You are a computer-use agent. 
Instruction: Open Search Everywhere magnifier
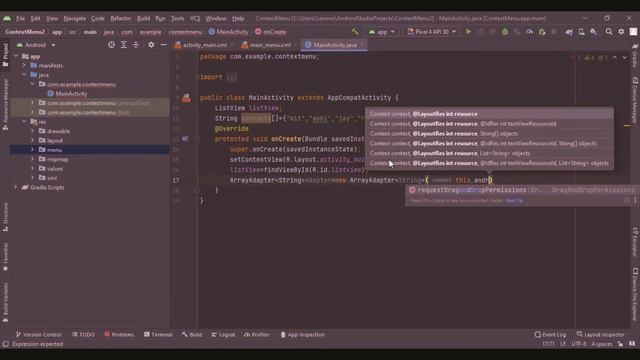coord(609,32)
